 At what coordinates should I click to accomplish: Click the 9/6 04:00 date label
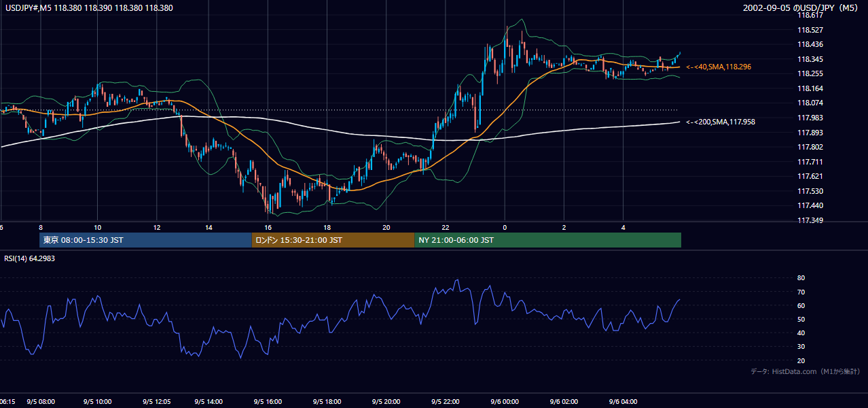(x=623, y=402)
